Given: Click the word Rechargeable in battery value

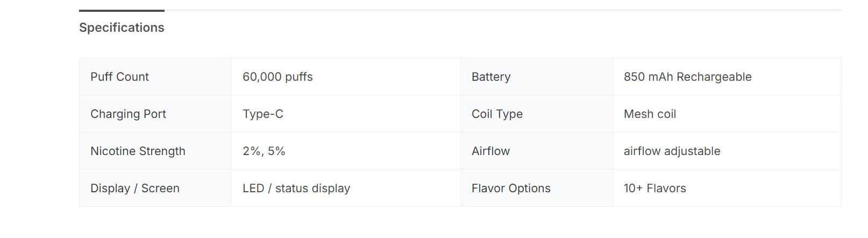Looking at the screenshot, I should 714,77.
